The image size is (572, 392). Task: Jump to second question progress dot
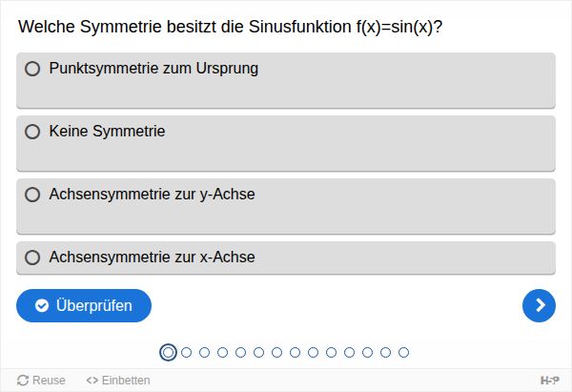pyautogui.click(x=187, y=352)
